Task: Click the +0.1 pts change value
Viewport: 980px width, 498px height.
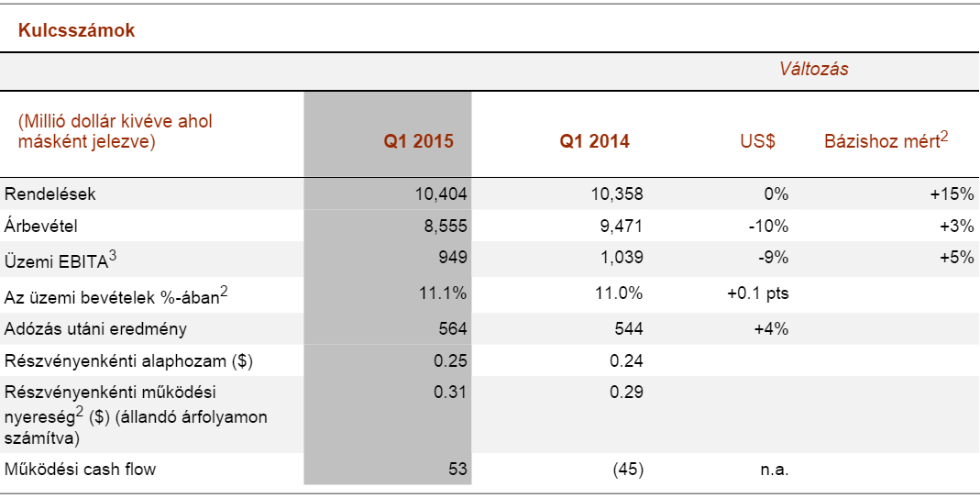Action: (x=758, y=293)
